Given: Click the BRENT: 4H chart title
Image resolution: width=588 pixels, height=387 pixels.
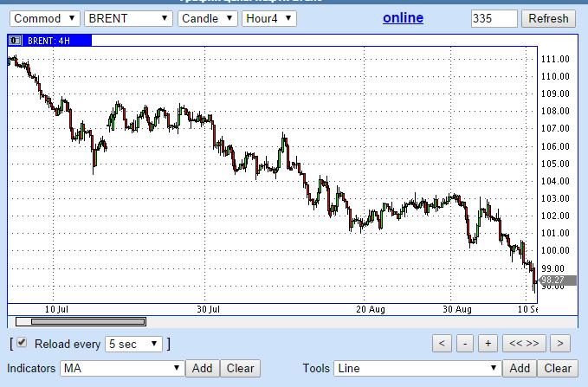Looking at the screenshot, I should click(x=48, y=41).
